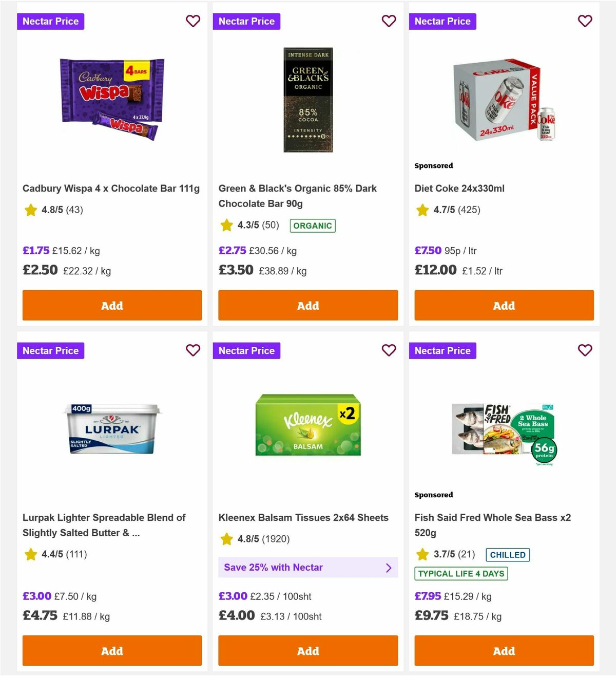Toggle the Lurpak wishlist heart
The height and width of the screenshot is (676, 616).
[193, 350]
